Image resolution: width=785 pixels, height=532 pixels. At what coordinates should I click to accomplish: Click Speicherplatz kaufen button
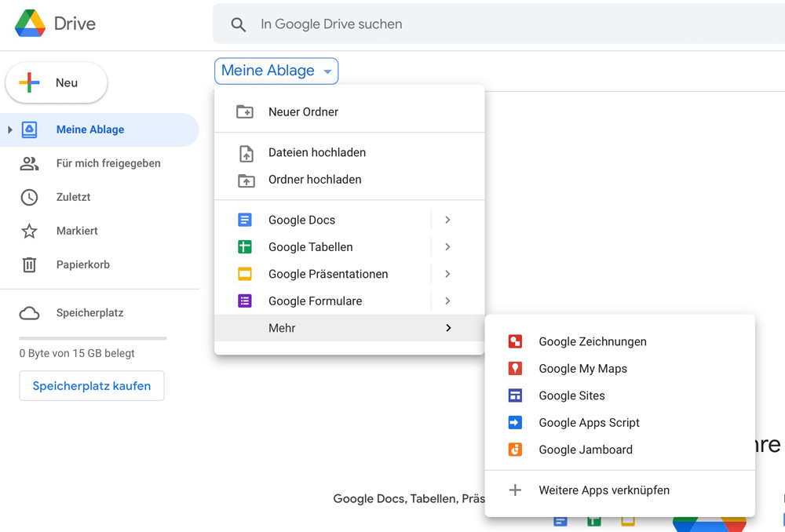coord(92,386)
